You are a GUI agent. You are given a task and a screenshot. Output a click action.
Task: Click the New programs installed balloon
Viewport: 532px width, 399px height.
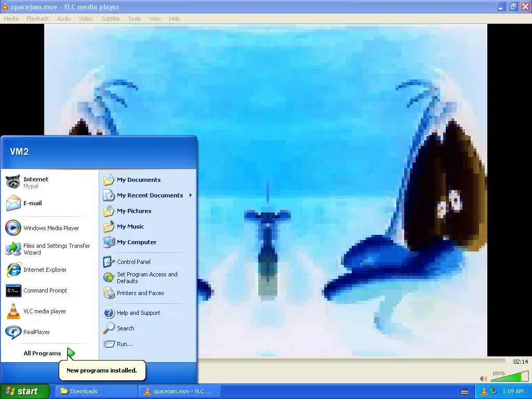(x=102, y=370)
